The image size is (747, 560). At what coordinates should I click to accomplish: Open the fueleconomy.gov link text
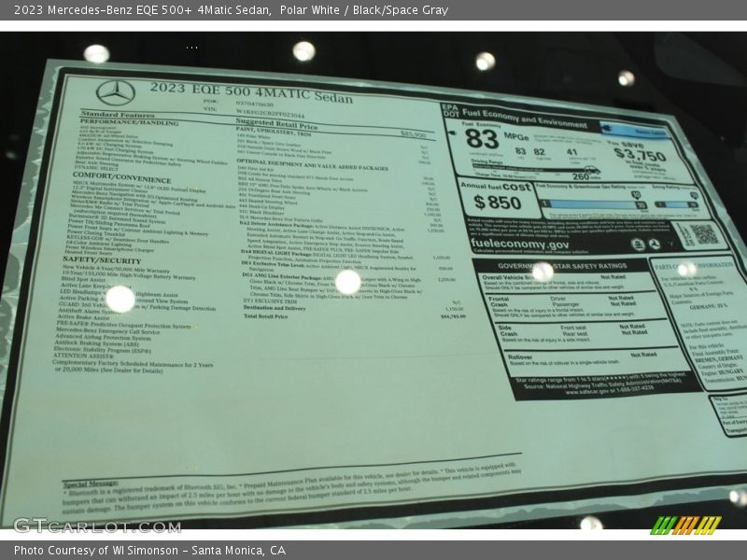pos(519,244)
